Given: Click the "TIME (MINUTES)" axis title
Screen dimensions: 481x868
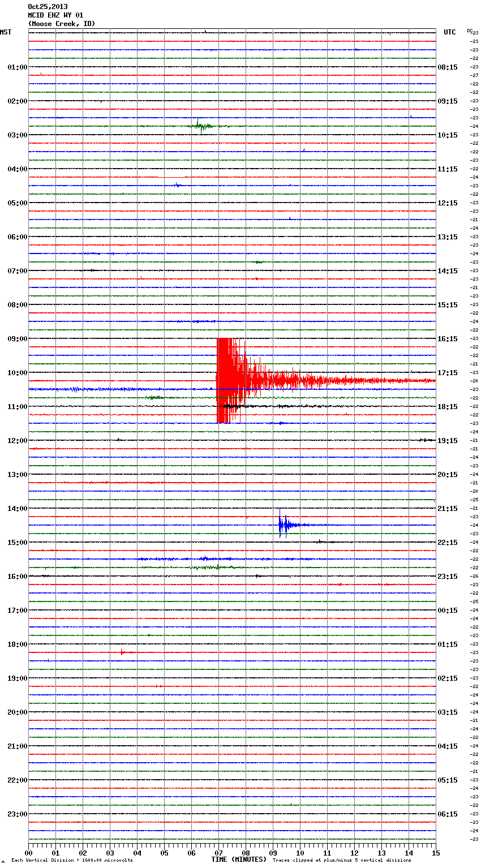Looking at the screenshot, I should pyautogui.click(x=239, y=860).
